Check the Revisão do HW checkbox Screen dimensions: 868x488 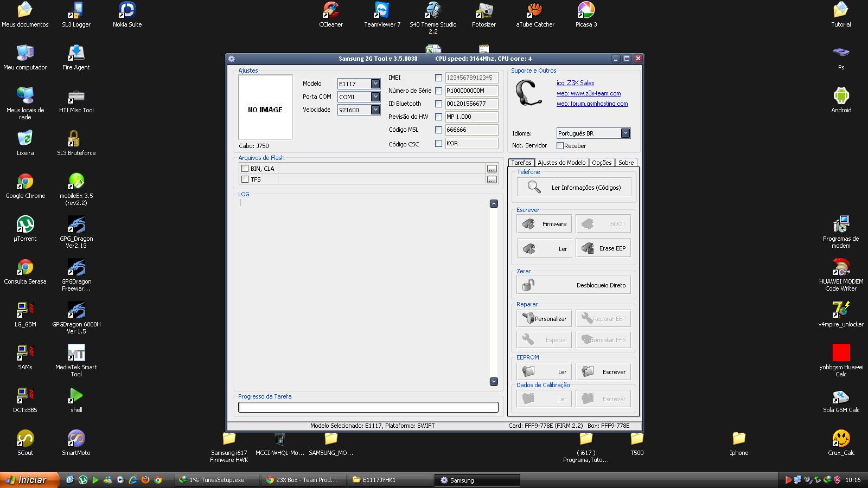point(438,117)
